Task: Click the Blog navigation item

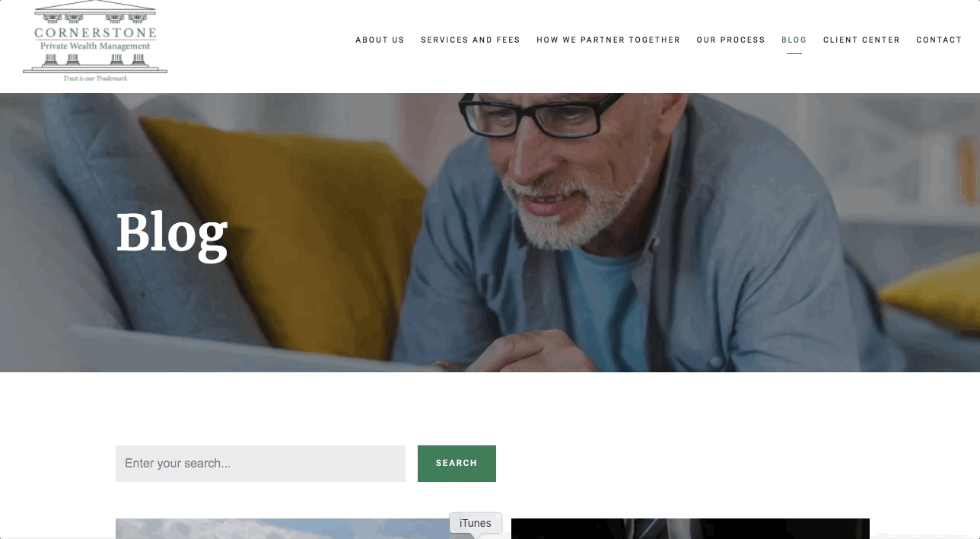Action: coord(794,40)
